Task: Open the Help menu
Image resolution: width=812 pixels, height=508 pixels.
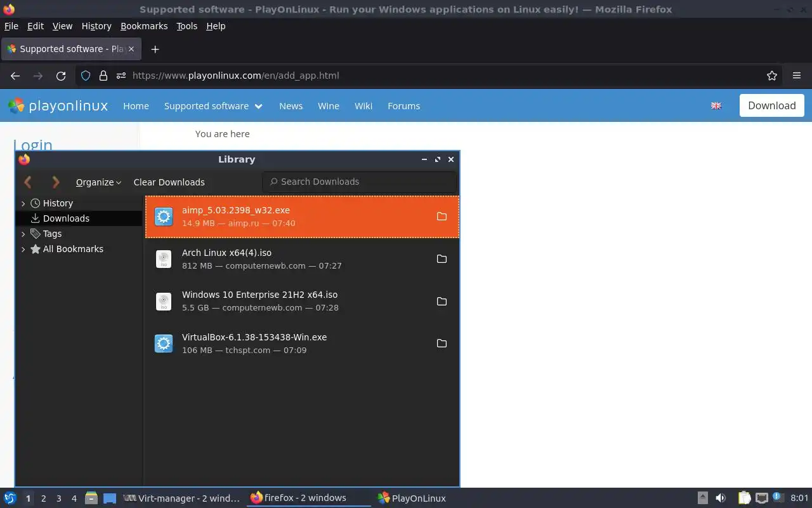Action: point(216,26)
